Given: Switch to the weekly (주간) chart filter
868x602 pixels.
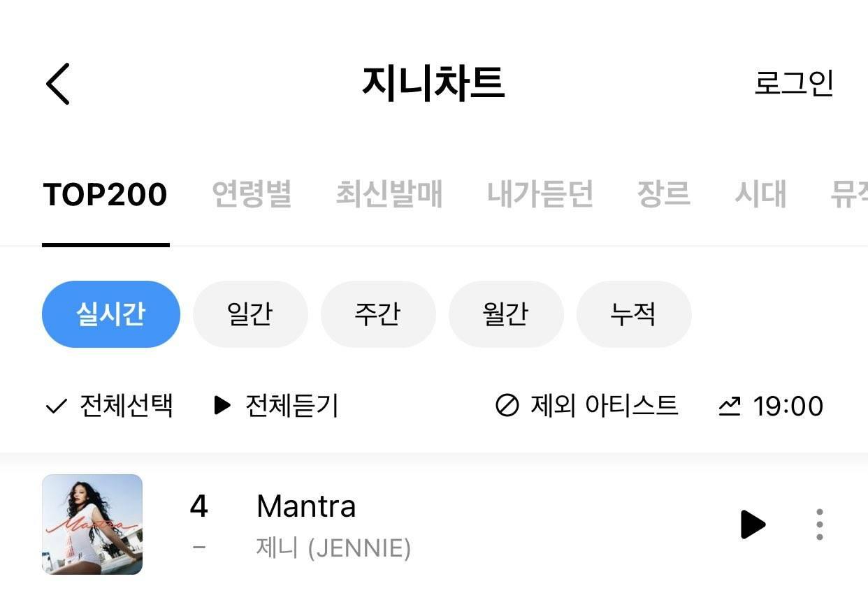Looking at the screenshot, I should pyautogui.click(x=378, y=314).
